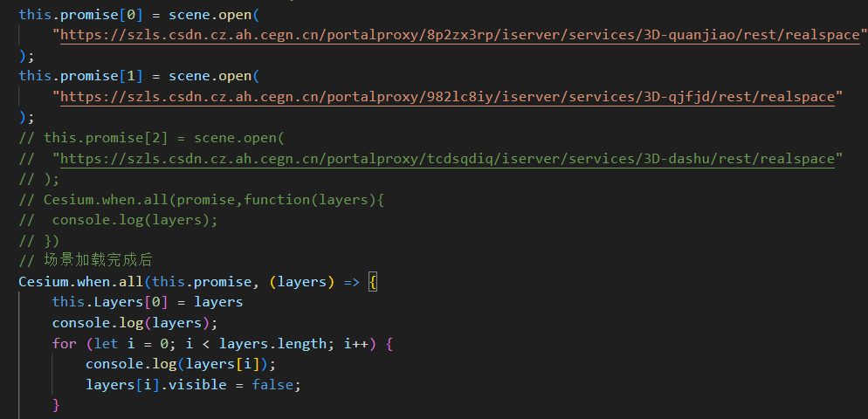Click the commented Cesium.when.all(promise line
This screenshot has width=868, height=419.
201,200
